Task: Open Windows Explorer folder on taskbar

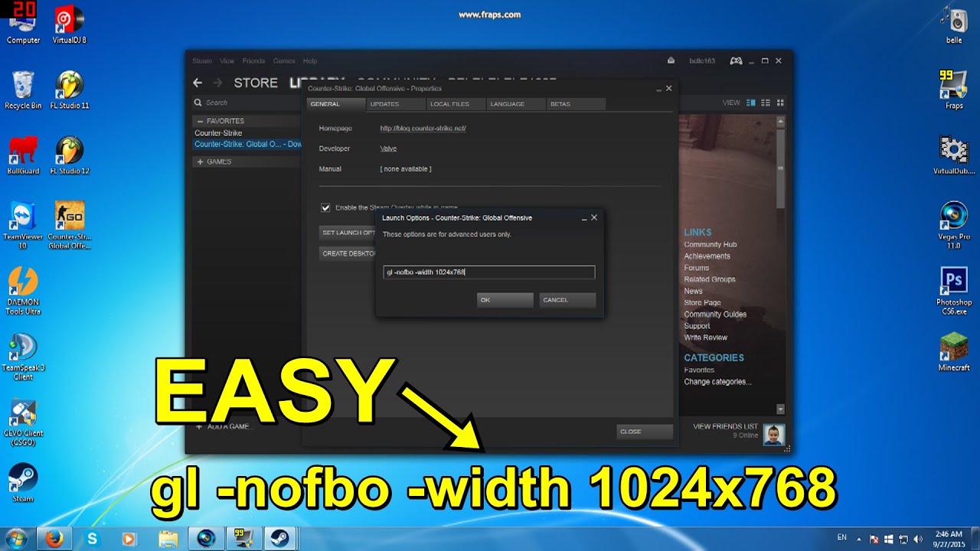Action: 168,539
